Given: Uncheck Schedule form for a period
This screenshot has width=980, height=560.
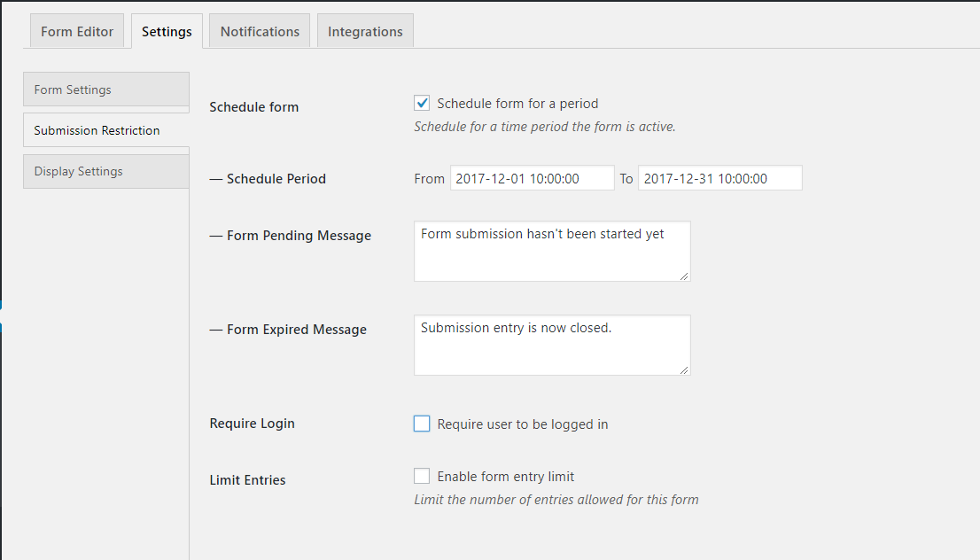Looking at the screenshot, I should pos(422,103).
